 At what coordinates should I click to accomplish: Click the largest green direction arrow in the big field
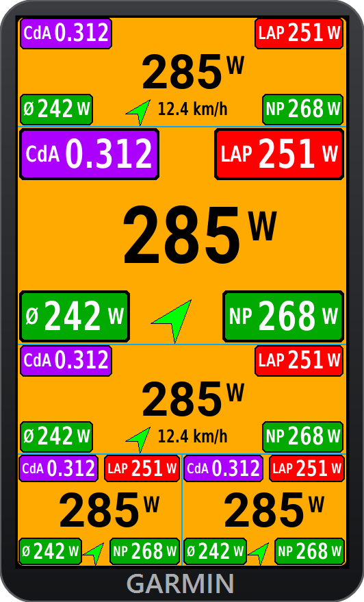(x=172, y=321)
